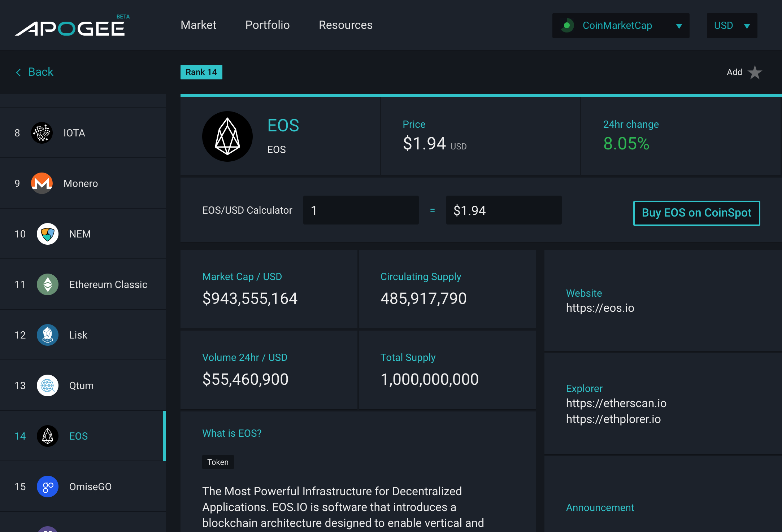782x532 pixels.
Task: Click the Lisk coin icon
Action: tap(48, 335)
